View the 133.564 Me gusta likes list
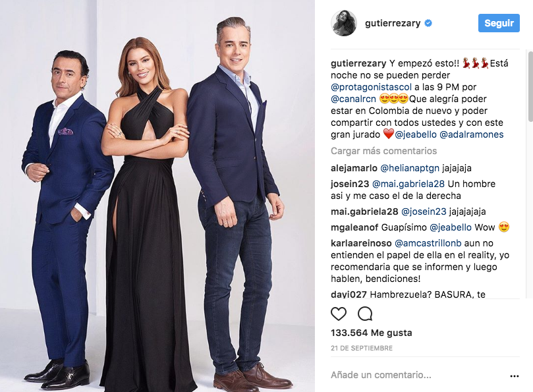 point(371,333)
